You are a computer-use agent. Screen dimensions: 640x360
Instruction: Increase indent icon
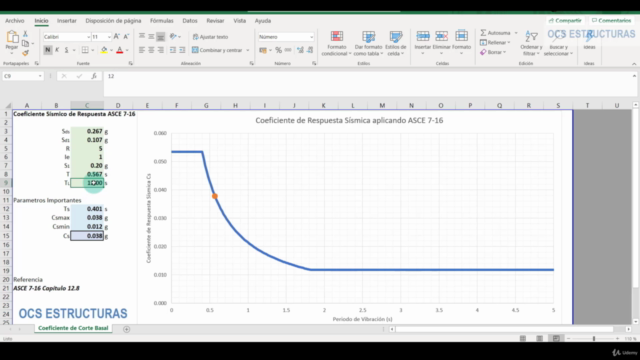click(182, 50)
